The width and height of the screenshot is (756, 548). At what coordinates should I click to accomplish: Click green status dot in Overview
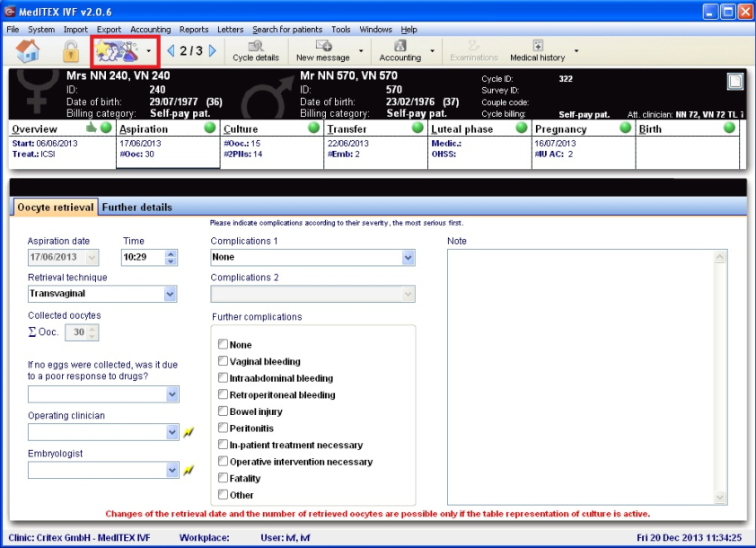click(106, 128)
